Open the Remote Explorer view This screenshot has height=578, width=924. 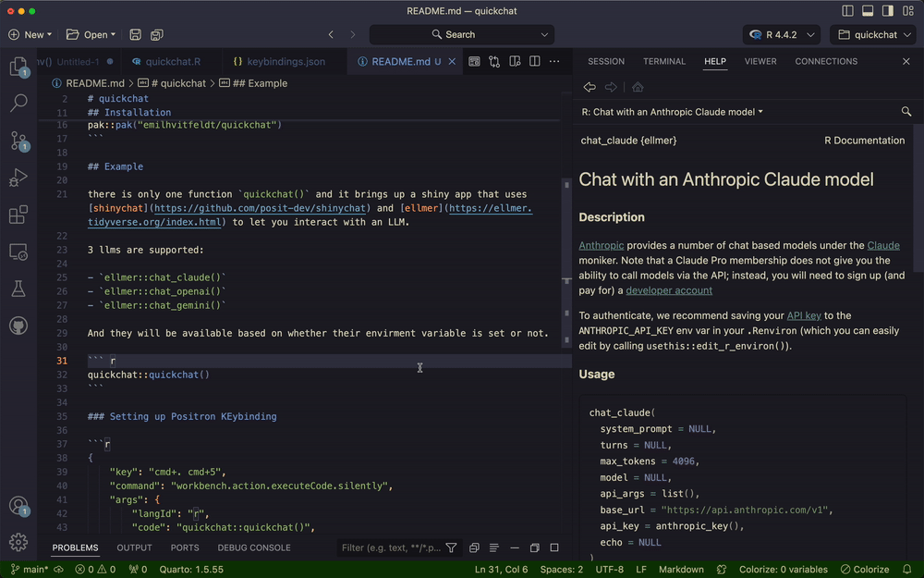pyautogui.click(x=18, y=252)
